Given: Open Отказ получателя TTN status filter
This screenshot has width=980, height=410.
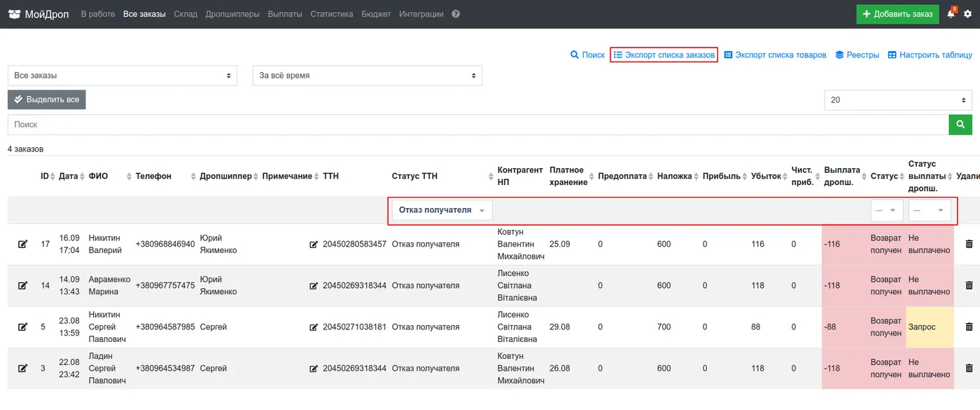Looking at the screenshot, I should [x=442, y=210].
